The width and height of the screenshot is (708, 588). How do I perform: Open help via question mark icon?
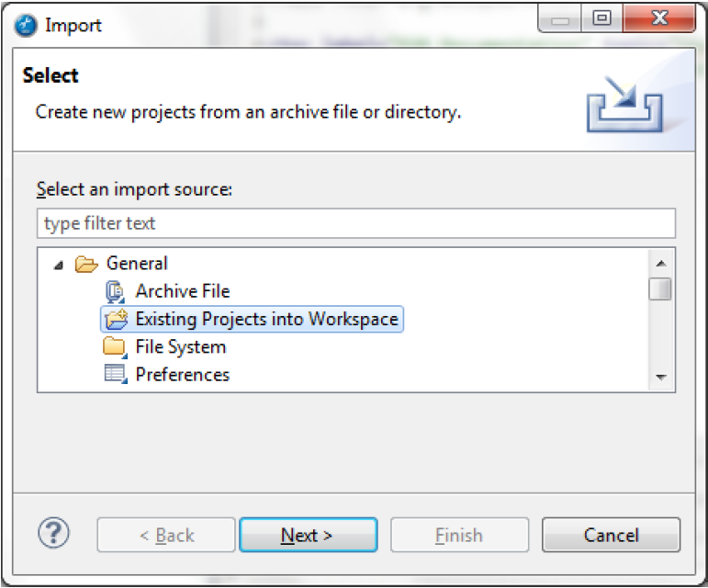point(52,533)
